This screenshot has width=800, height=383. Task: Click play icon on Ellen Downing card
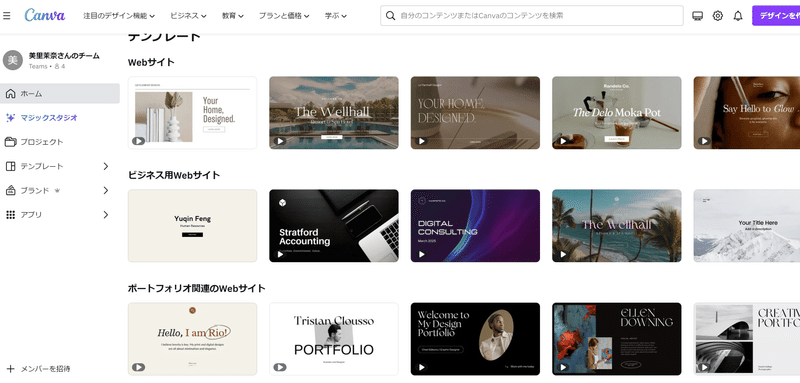(563, 367)
